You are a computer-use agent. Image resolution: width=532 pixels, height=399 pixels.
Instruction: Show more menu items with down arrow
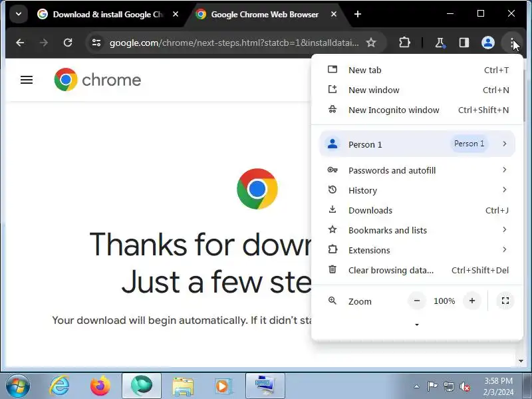(417, 325)
